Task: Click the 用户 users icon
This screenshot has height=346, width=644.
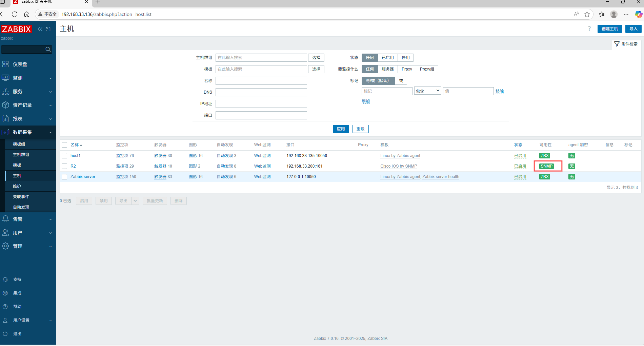Action: tap(5, 232)
